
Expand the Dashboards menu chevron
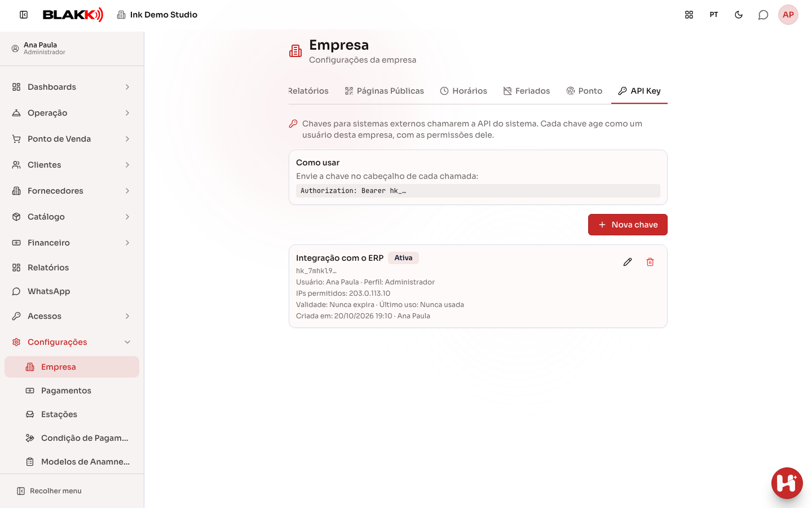[x=127, y=87]
